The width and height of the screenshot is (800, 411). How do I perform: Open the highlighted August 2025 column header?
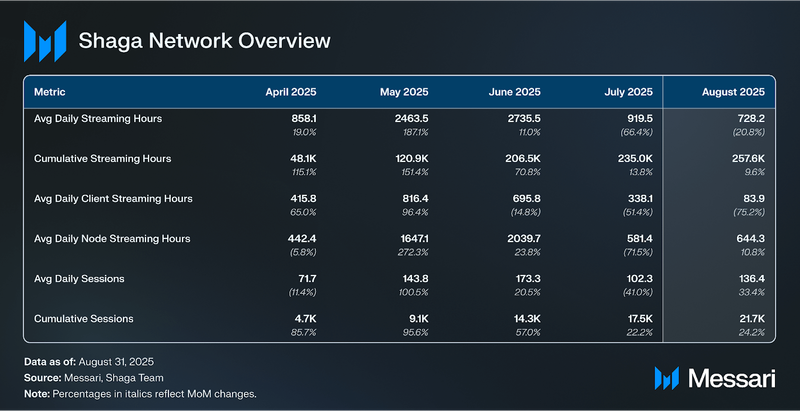pyautogui.click(x=732, y=91)
